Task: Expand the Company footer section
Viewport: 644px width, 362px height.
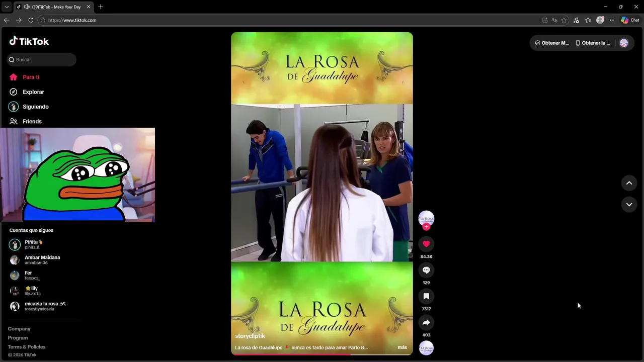Action: tap(19, 329)
